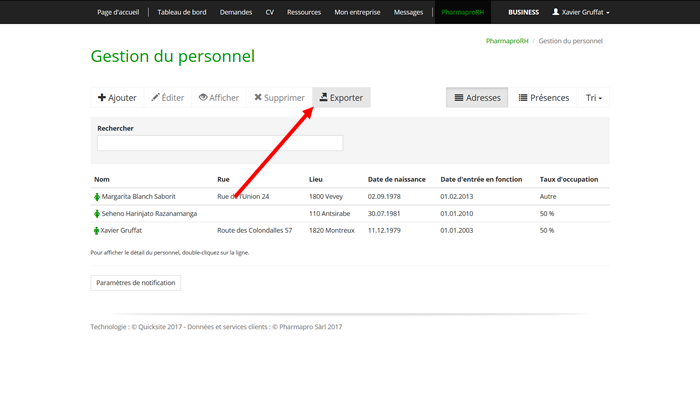
Task: Click Date d'entrée en fonction header
Action: coord(481,179)
